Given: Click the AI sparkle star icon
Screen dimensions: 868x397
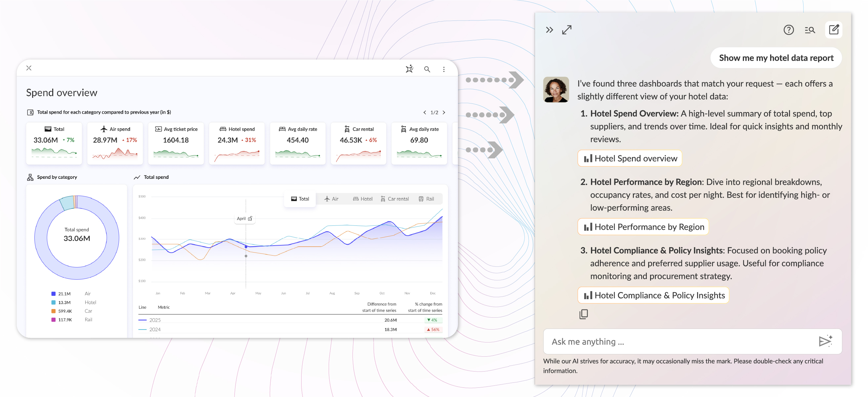Looking at the screenshot, I should click(409, 69).
